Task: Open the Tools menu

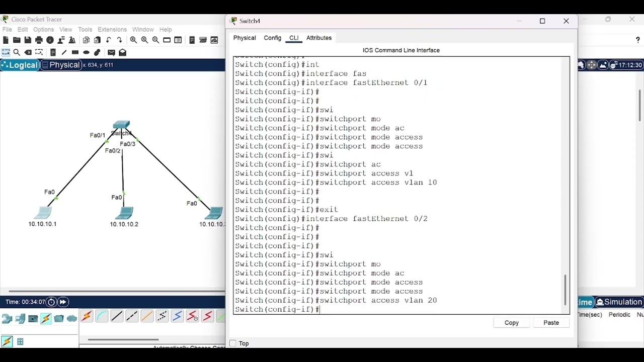Action: point(85,30)
